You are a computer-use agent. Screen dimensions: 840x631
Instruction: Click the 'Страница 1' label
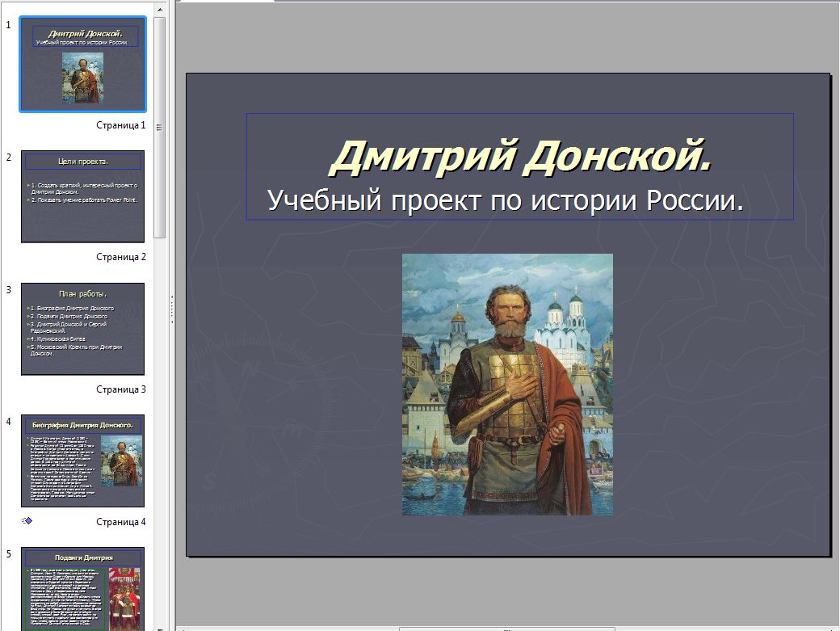[x=121, y=125]
